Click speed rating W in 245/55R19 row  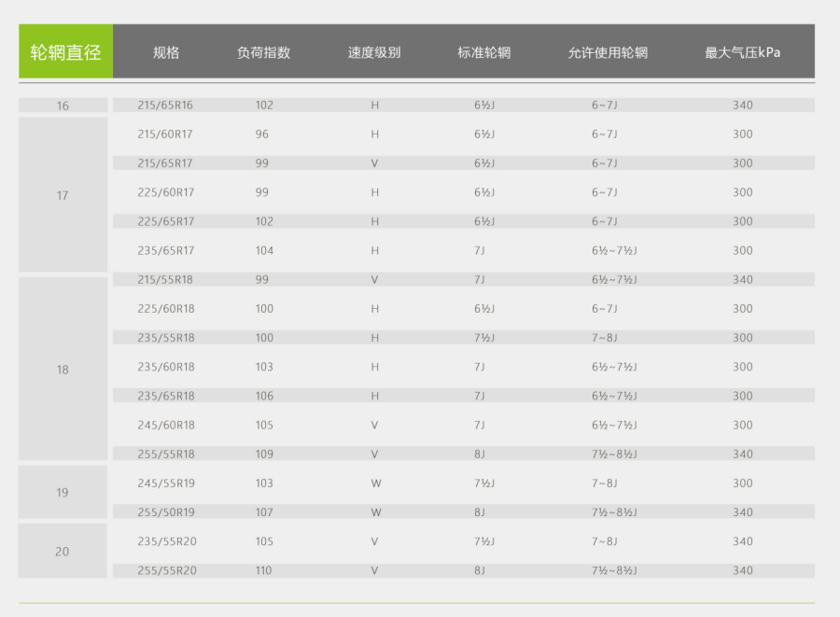(x=376, y=484)
